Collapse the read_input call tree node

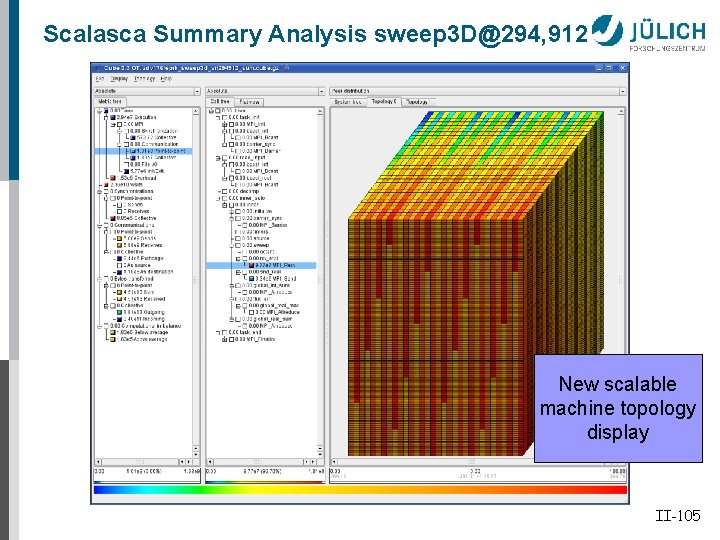coord(218,158)
